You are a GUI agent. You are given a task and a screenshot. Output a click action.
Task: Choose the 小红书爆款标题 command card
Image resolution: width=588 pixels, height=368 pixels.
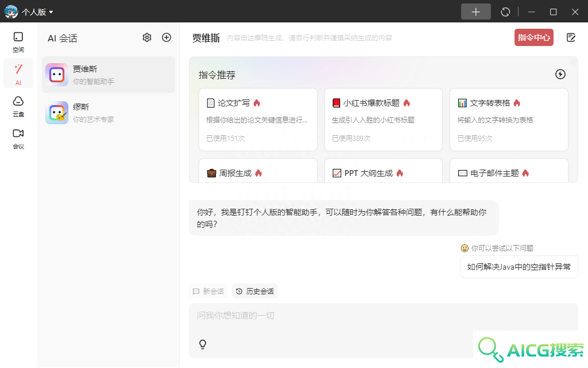coord(383,120)
